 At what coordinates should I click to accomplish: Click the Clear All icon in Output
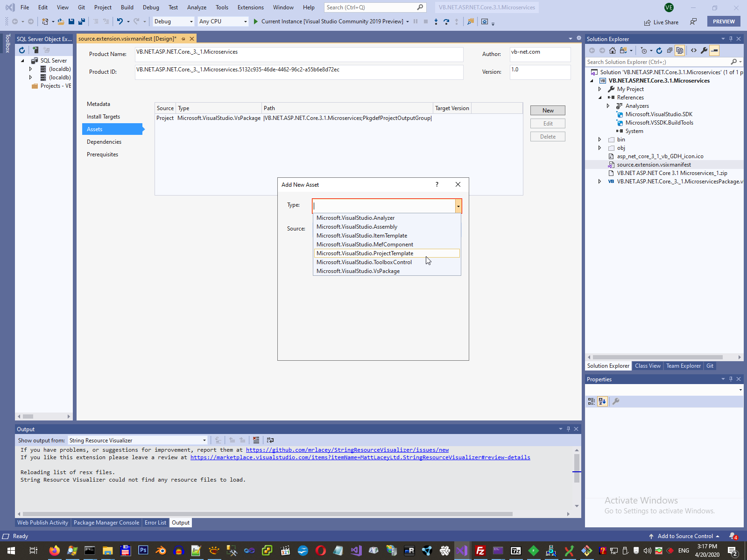(256, 440)
